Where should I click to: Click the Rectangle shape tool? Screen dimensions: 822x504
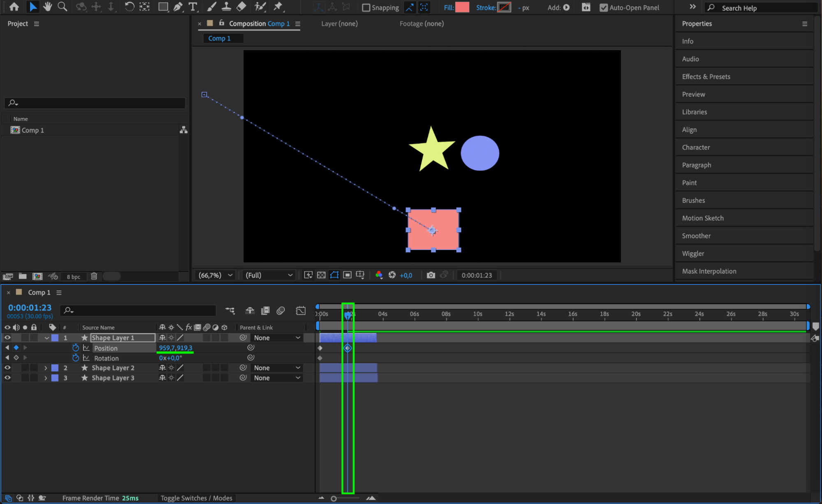(x=163, y=7)
